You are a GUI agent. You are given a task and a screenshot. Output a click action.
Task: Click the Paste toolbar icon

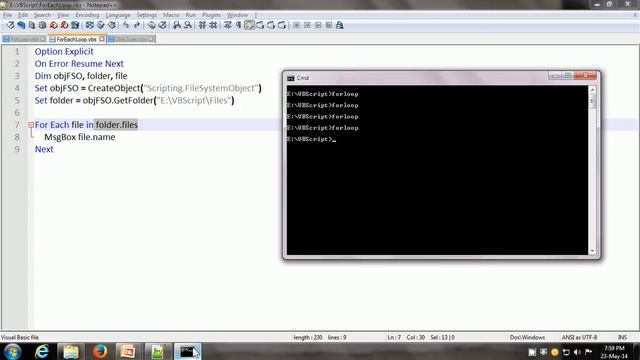(111, 25)
